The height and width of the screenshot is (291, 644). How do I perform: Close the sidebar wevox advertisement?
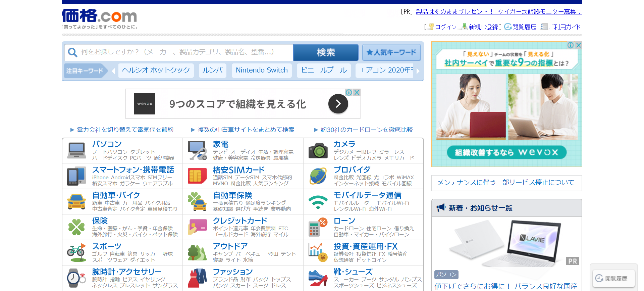click(x=579, y=45)
